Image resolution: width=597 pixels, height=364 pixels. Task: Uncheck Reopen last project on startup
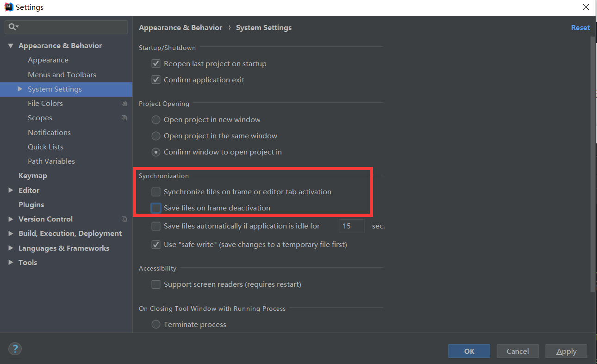click(156, 64)
